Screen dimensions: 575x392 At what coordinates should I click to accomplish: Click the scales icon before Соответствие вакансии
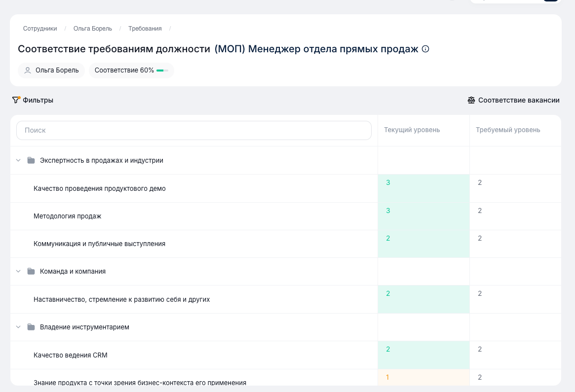pyautogui.click(x=471, y=100)
